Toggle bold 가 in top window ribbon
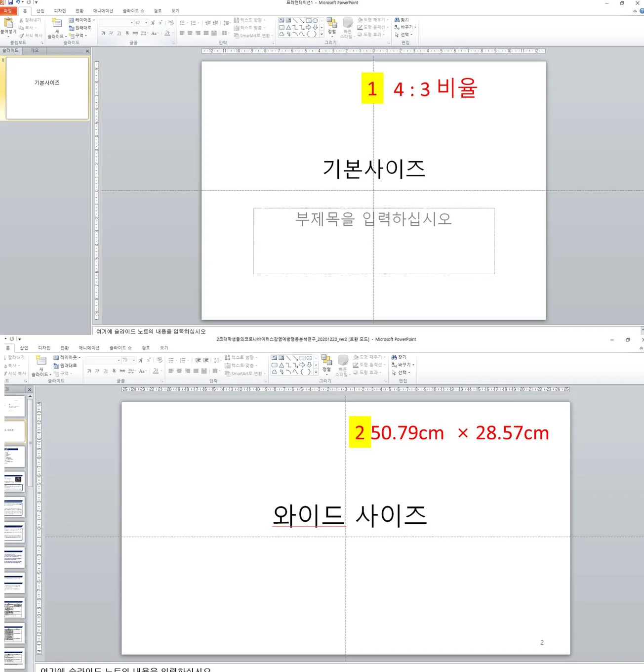Image resolution: width=644 pixels, height=672 pixels. click(x=103, y=33)
